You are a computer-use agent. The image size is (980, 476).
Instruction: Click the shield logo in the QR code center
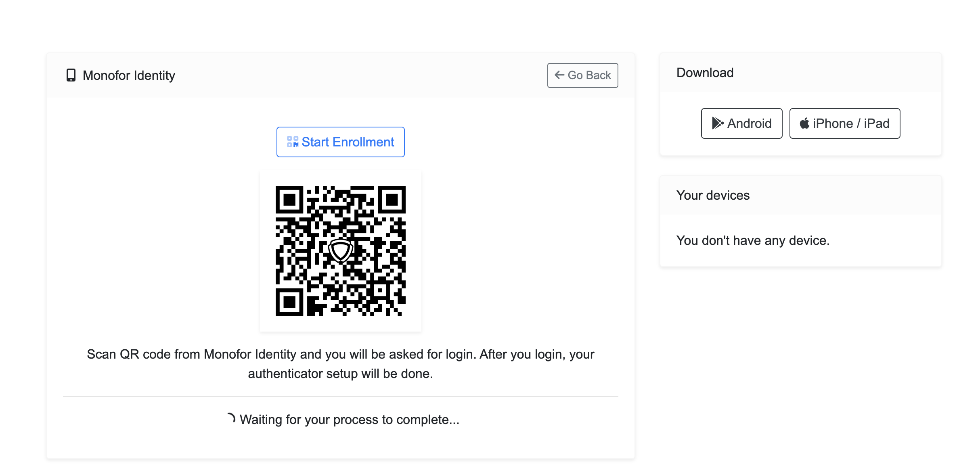(x=340, y=251)
